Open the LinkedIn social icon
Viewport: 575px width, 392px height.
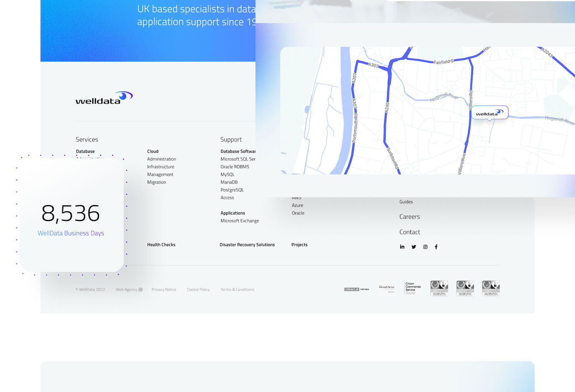click(402, 247)
